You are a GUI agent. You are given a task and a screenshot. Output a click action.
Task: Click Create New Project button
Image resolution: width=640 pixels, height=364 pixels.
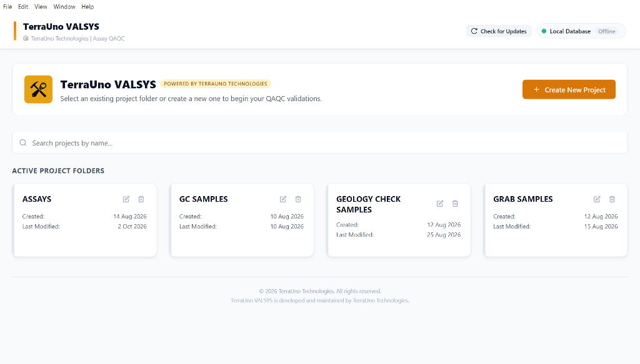(x=569, y=89)
